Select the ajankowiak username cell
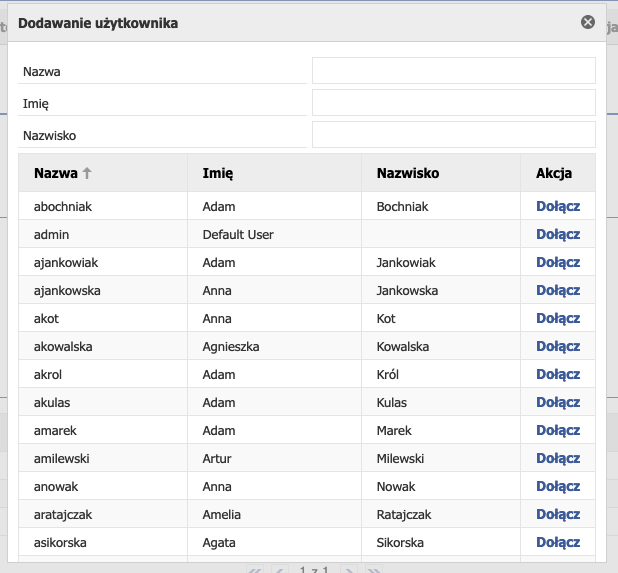 tap(103, 262)
